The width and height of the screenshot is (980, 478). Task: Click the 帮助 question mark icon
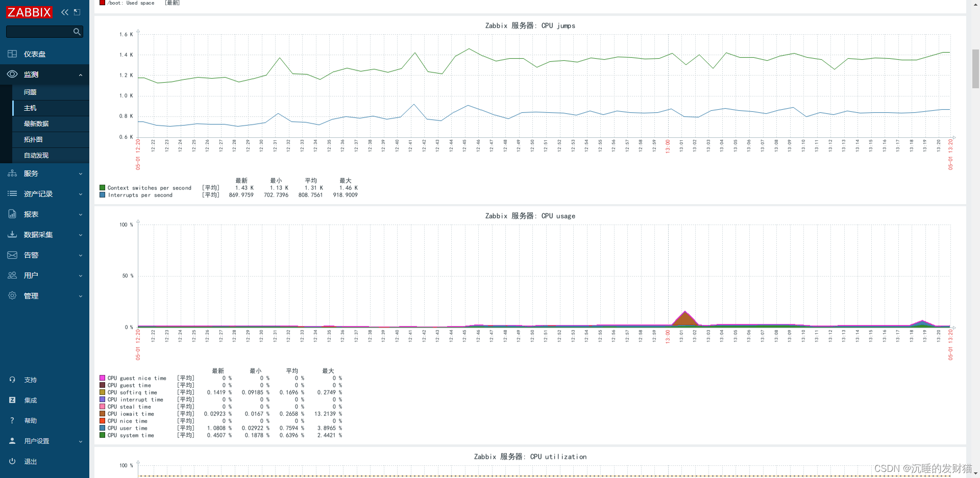point(12,420)
